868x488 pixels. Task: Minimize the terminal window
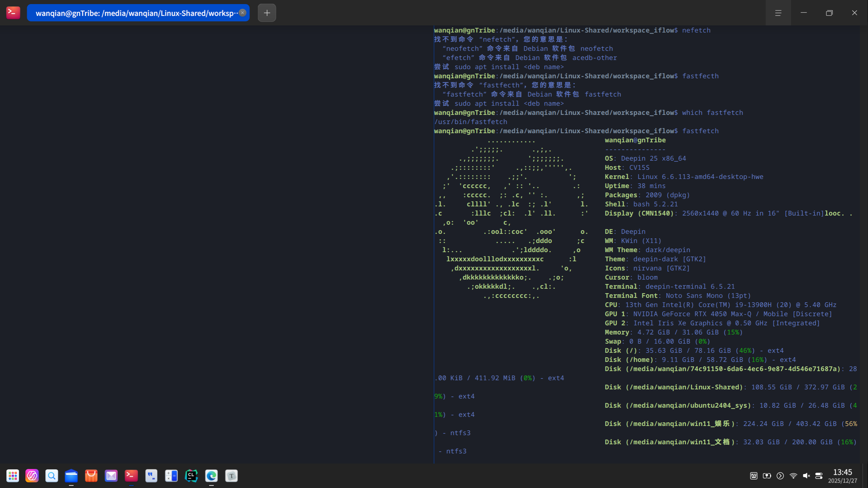pyautogui.click(x=804, y=13)
